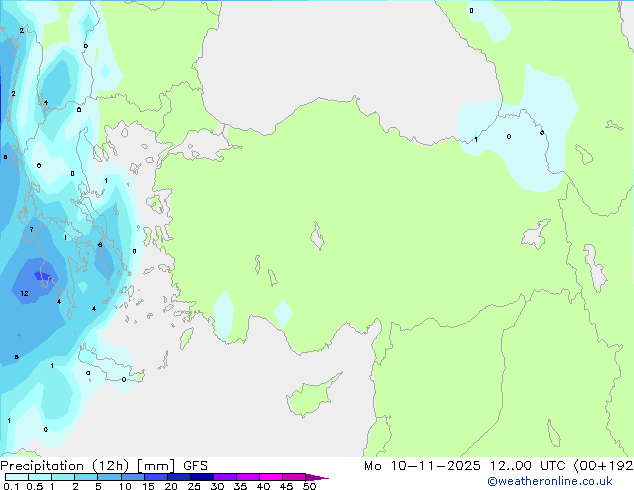This screenshot has height=490, width=634.
Task: Click the legend tick label '30'
Action: point(217,486)
